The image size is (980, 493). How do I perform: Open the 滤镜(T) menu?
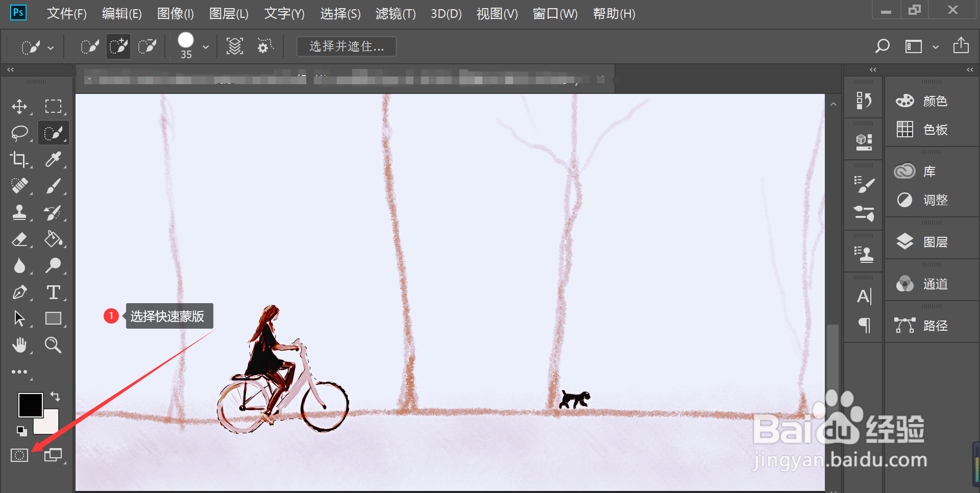point(396,14)
